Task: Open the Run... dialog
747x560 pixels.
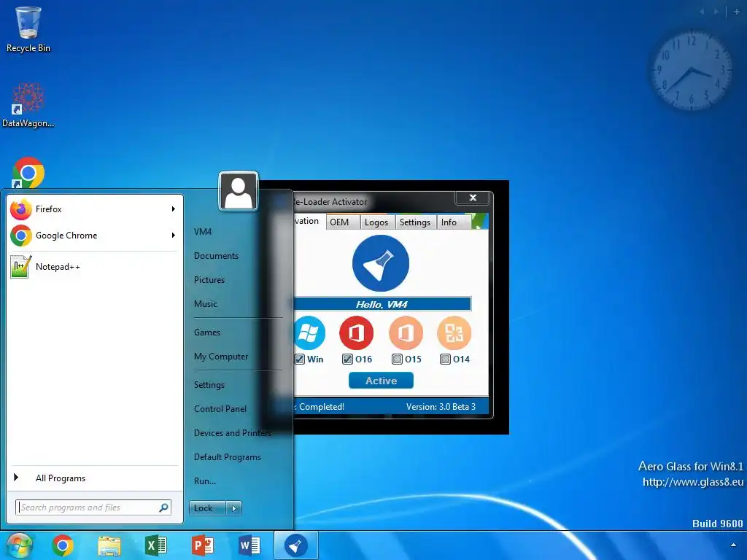Action: [x=205, y=481]
